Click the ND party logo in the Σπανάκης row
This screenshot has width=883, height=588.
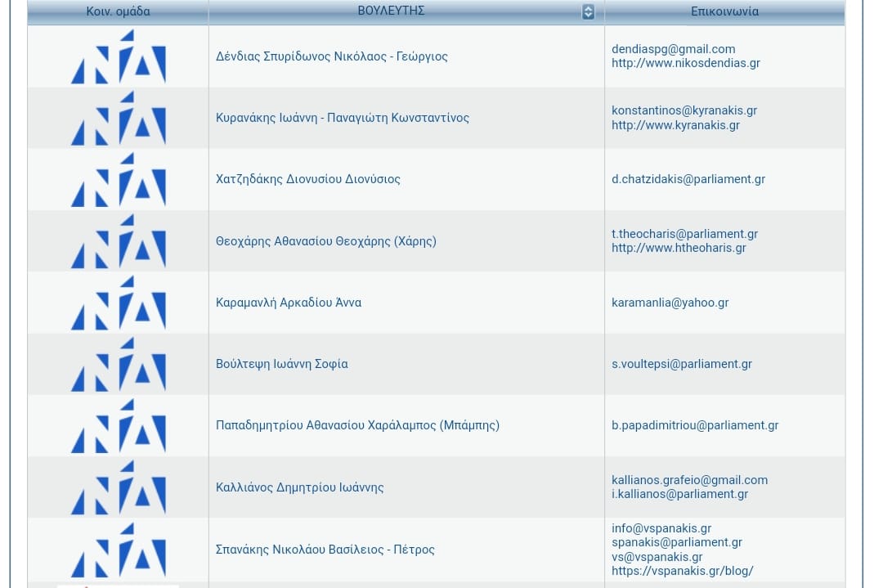pos(119,549)
